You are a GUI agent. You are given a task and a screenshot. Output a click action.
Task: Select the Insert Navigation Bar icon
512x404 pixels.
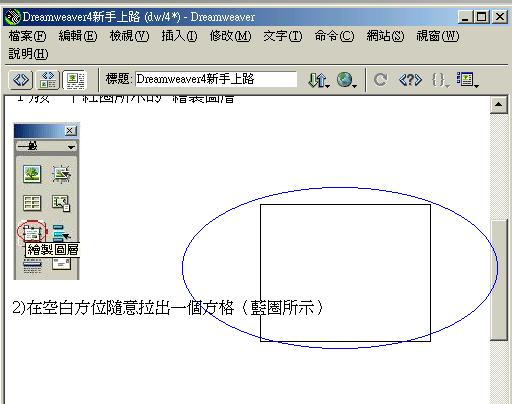(61, 232)
